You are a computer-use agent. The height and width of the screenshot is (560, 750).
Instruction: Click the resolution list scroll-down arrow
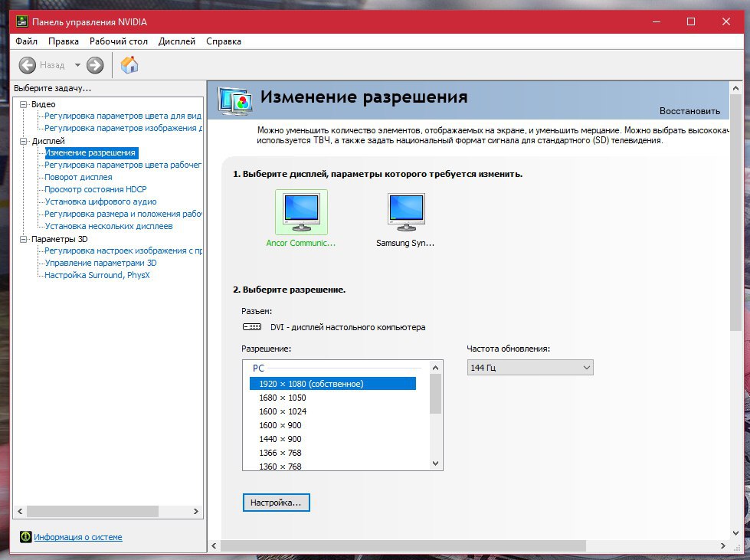435,463
